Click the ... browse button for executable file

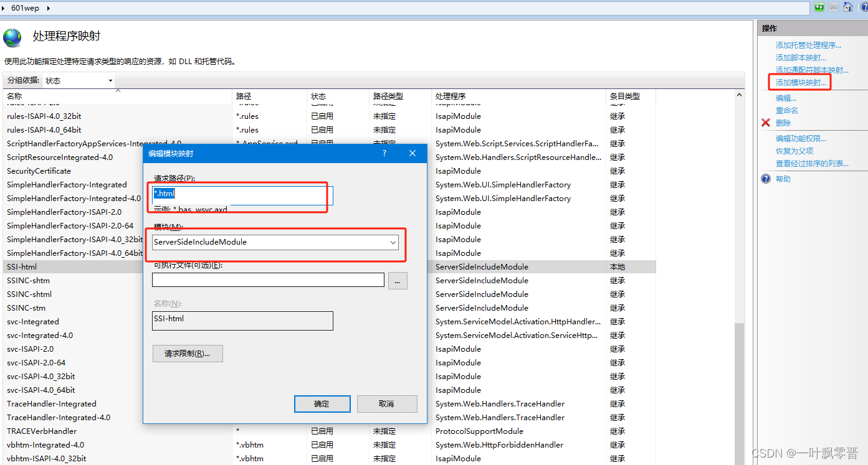pyautogui.click(x=398, y=281)
